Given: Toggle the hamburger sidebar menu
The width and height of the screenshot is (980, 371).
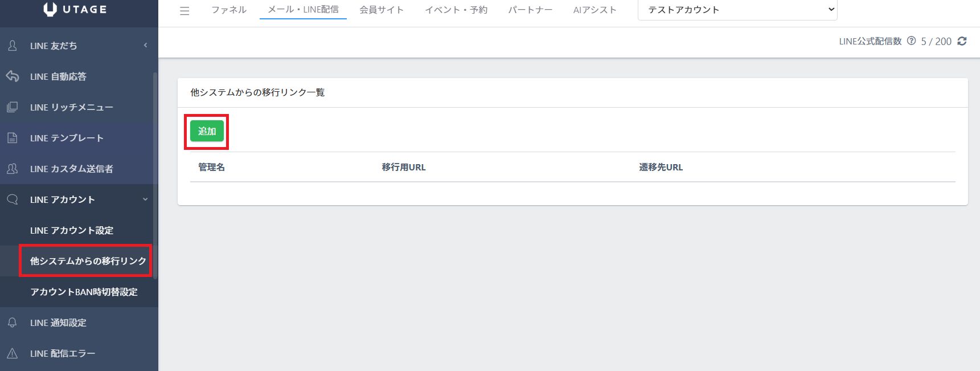Looking at the screenshot, I should click(x=184, y=11).
